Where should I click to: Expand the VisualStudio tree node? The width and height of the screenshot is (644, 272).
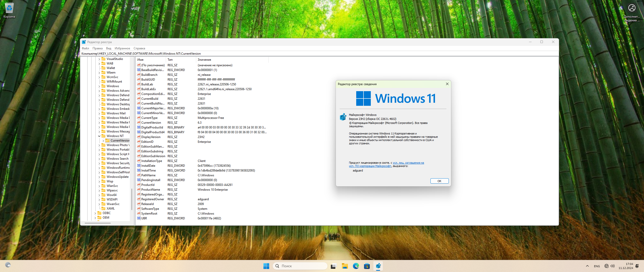(99, 59)
